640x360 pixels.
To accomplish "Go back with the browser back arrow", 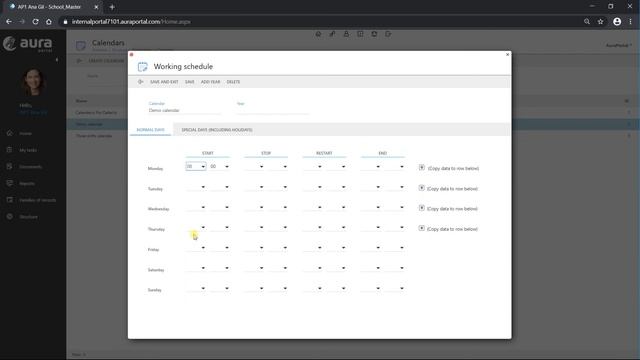I will tap(9, 22).
